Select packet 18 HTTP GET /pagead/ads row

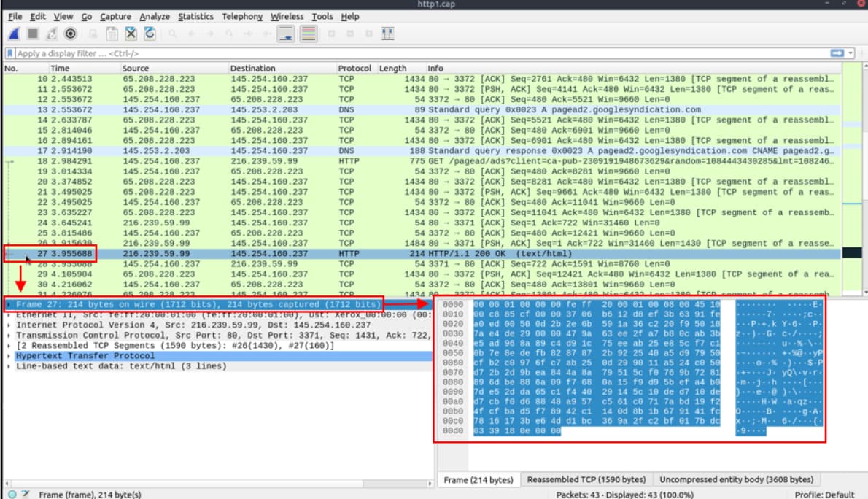pos(422,161)
